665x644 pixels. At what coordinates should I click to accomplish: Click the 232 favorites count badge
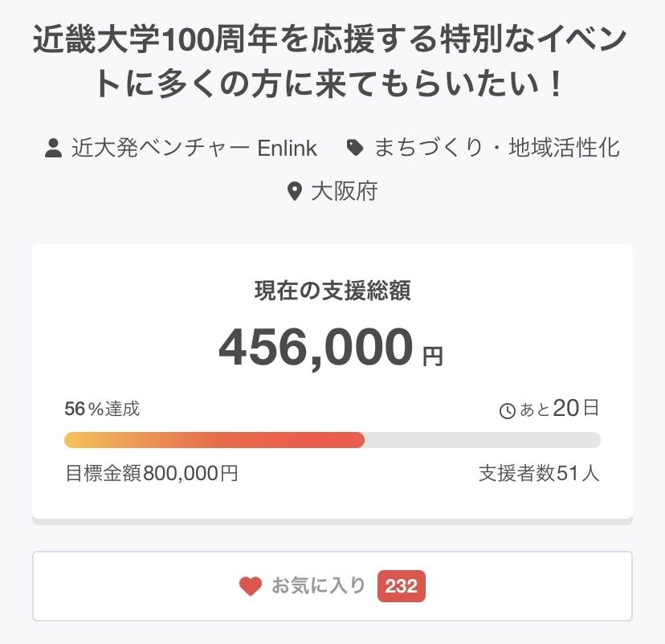coord(402,586)
